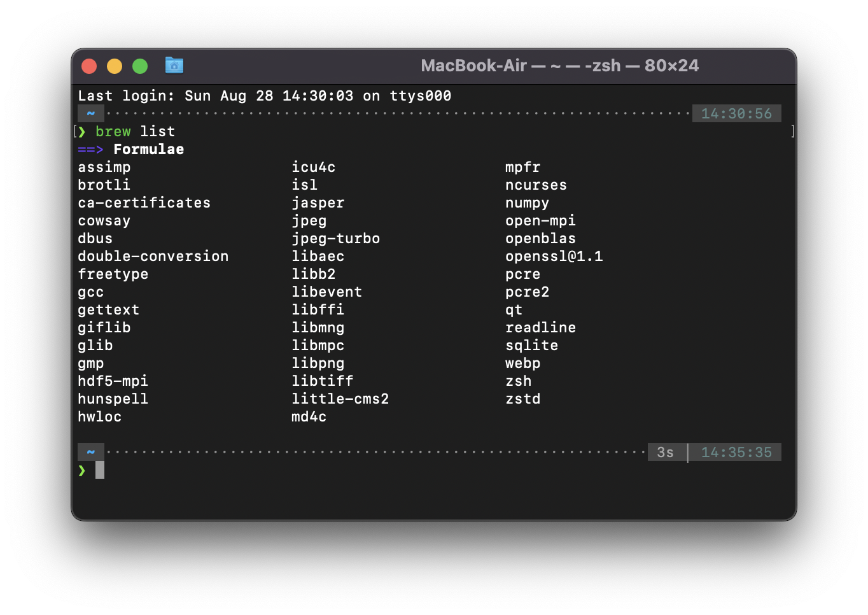
Task: Click the blue tilde segment in bottom prompt
Action: [91, 452]
